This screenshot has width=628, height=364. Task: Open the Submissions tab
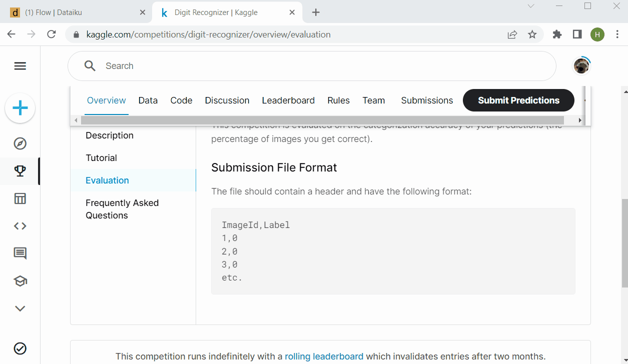click(427, 100)
